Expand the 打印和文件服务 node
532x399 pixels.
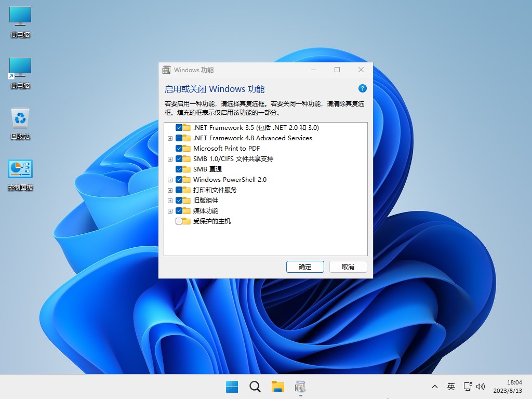point(170,190)
